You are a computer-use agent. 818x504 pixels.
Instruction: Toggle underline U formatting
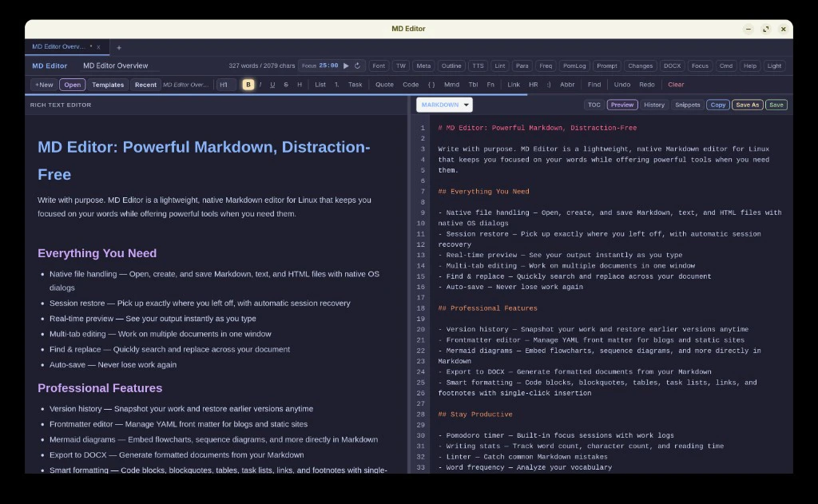click(x=272, y=85)
